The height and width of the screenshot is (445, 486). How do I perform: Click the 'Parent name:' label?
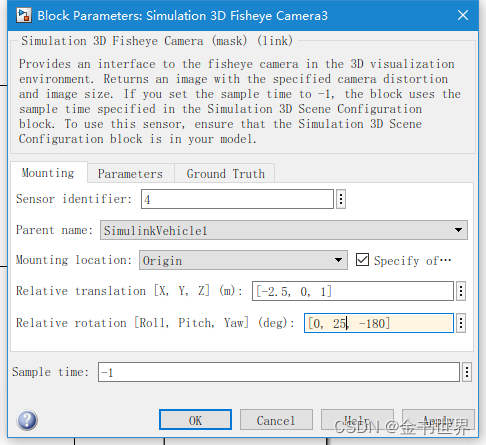tap(54, 230)
